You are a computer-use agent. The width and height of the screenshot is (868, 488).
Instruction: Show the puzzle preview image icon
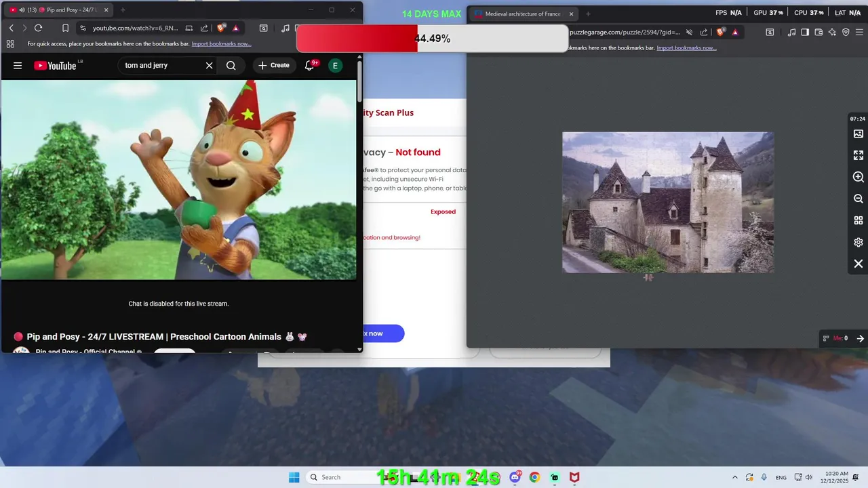click(859, 134)
